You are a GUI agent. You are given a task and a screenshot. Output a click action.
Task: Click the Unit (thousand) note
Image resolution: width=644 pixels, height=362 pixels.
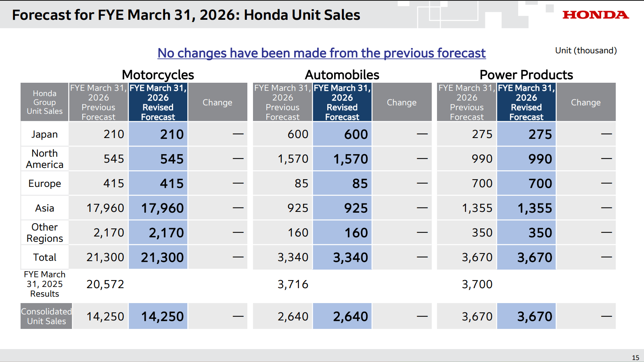click(x=585, y=50)
